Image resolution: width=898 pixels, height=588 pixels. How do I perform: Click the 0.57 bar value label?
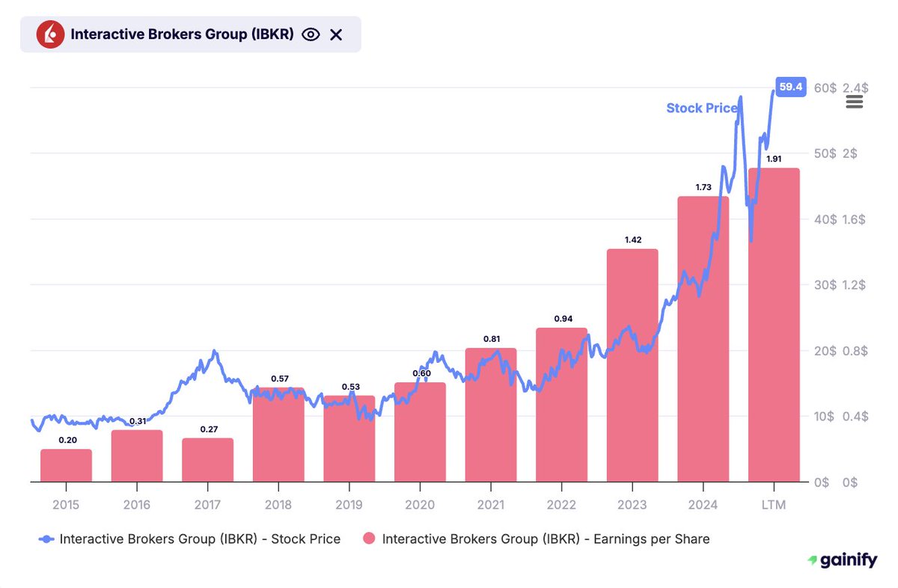[278, 379]
